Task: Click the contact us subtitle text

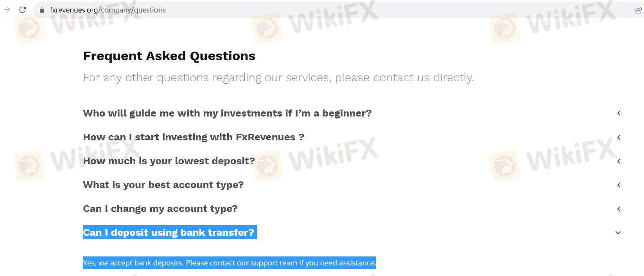Action: [278, 77]
